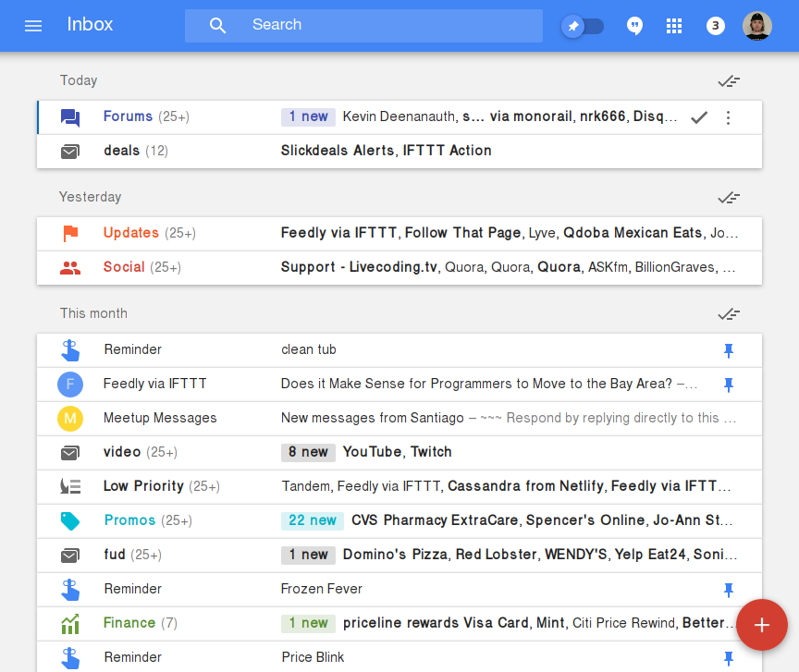The width and height of the screenshot is (799, 672).
Task: Open the hamburger main menu
Action: coord(33,26)
